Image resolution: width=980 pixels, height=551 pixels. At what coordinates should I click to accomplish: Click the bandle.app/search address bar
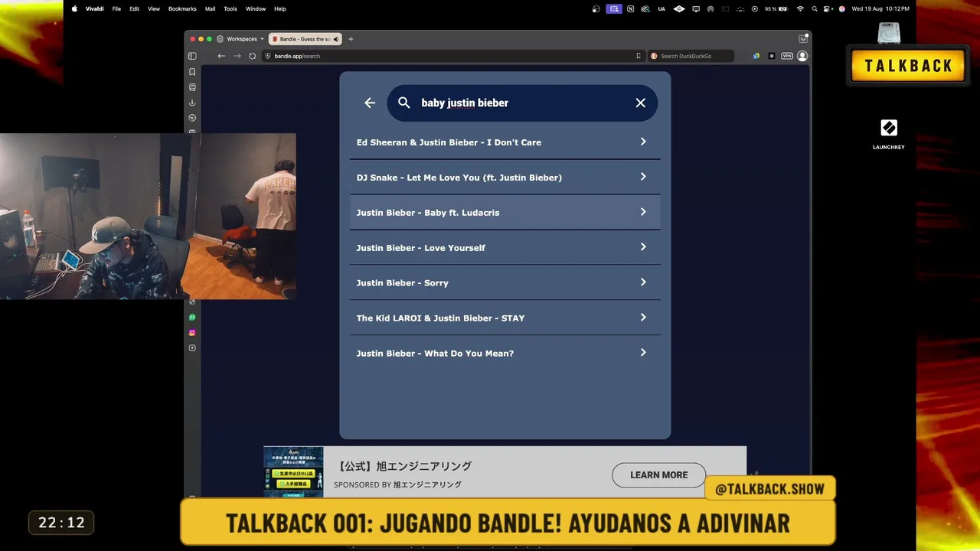pos(452,56)
